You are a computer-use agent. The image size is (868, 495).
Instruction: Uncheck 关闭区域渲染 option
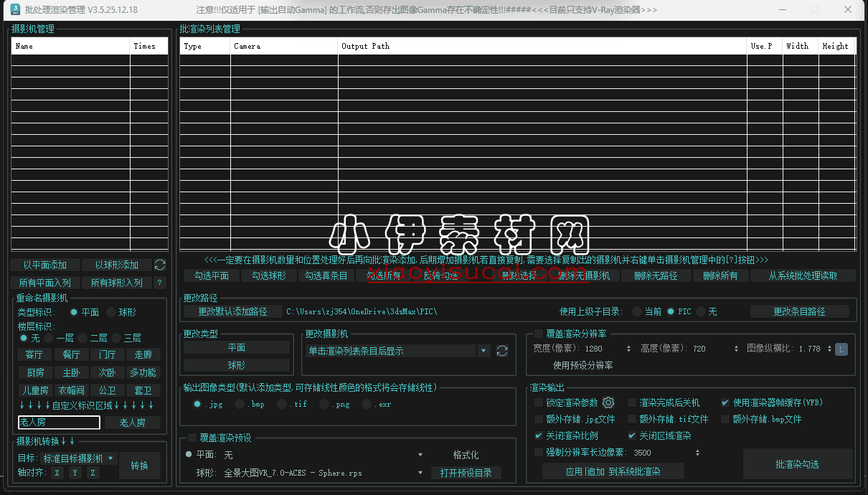click(632, 436)
